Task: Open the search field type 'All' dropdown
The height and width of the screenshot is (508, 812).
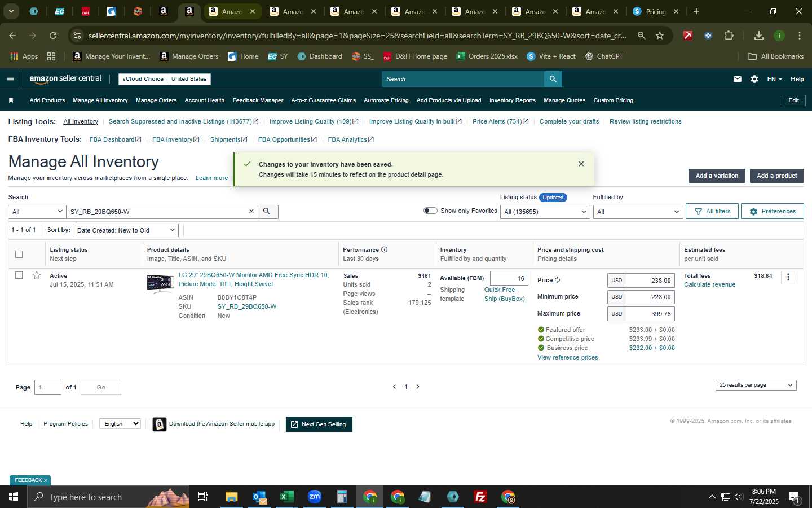Action: 37,212
